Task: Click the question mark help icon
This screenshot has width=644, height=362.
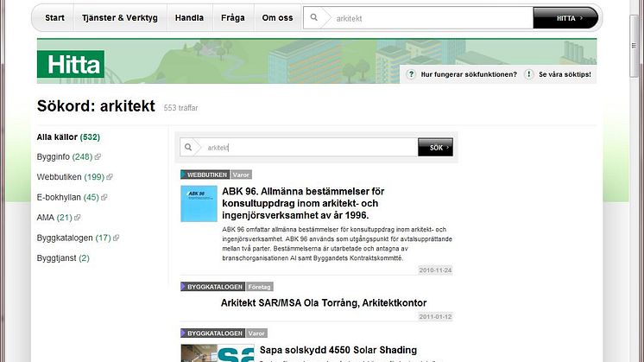Action: point(411,74)
